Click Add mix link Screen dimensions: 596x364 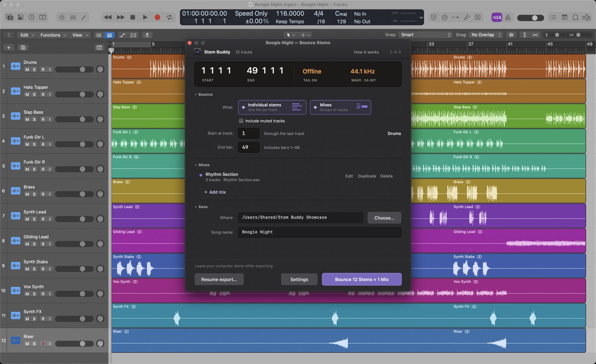(215, 192)
